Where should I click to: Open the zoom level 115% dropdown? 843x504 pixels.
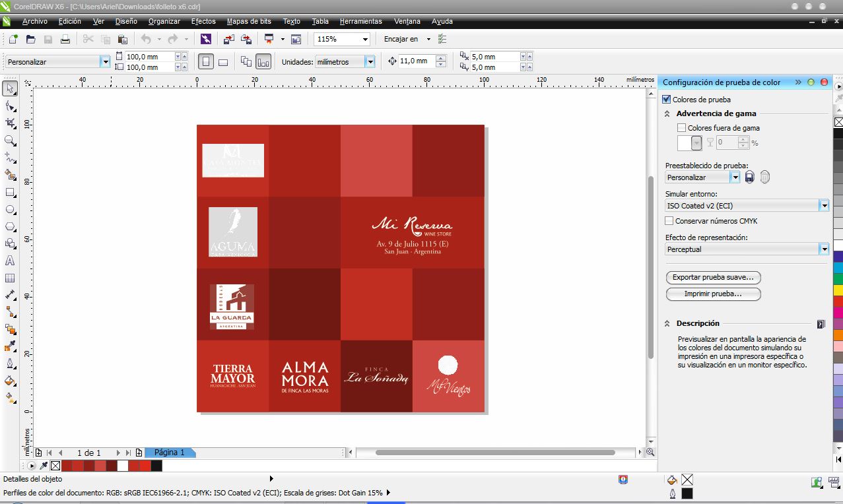[364, 40]
